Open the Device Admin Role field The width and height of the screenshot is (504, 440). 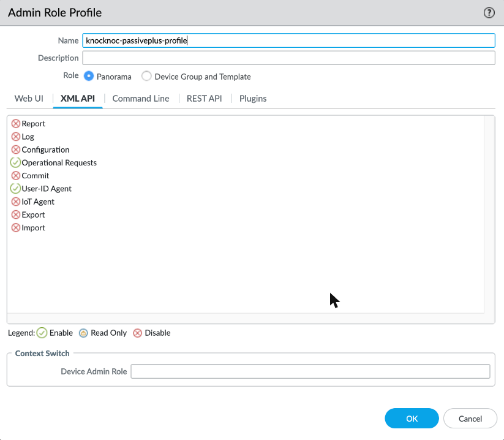click(x=310, y=371)
